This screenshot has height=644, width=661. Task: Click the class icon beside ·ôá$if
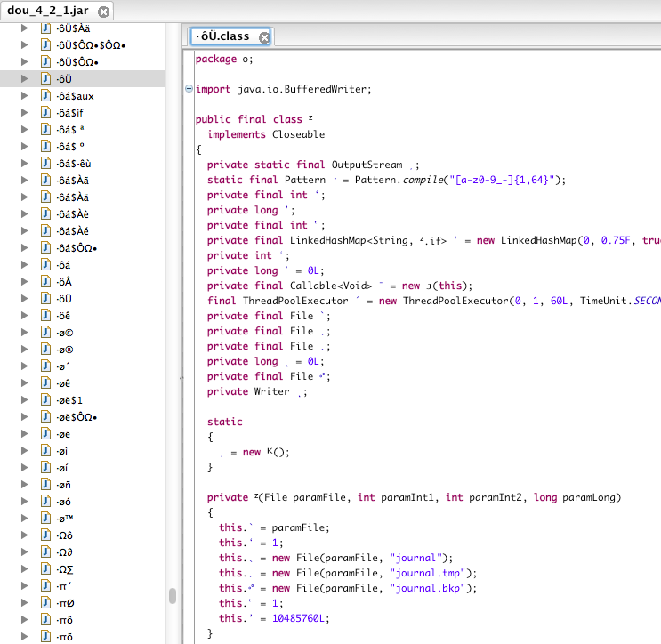(x=45, y=113)
